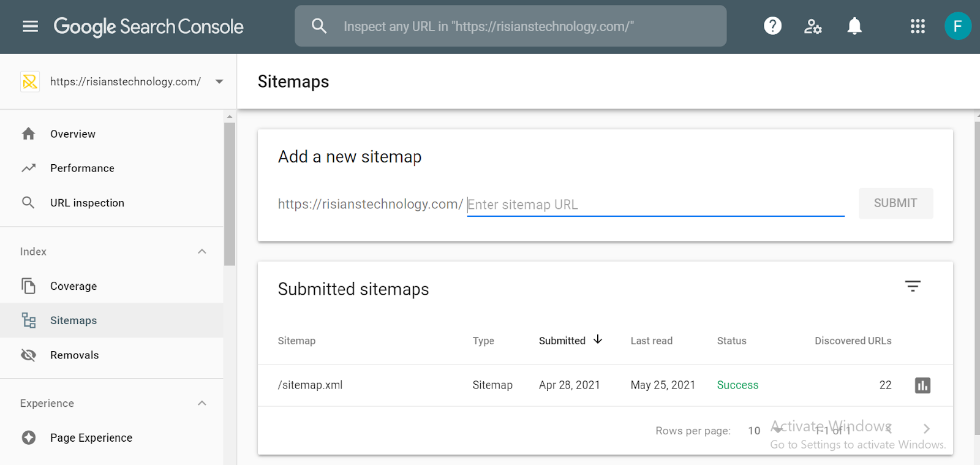Screen dimensions: 980x465
Task: Open the property selector dropdown arrow
Action: tap(219, 81)
